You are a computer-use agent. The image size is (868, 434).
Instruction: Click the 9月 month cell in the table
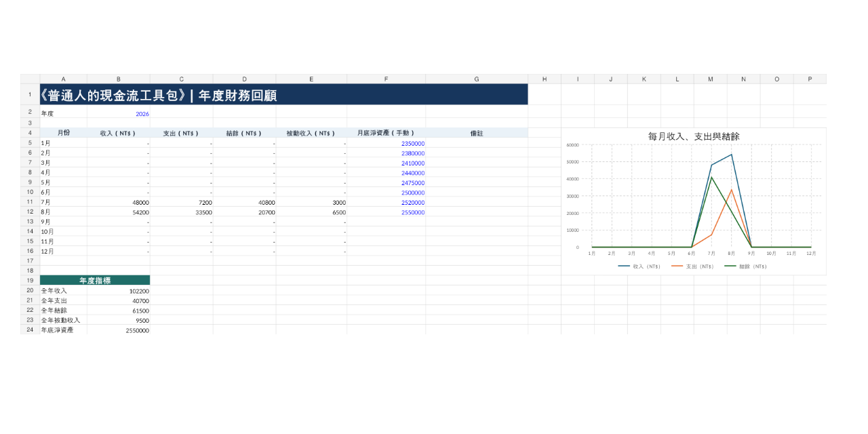tap(64, 222)
